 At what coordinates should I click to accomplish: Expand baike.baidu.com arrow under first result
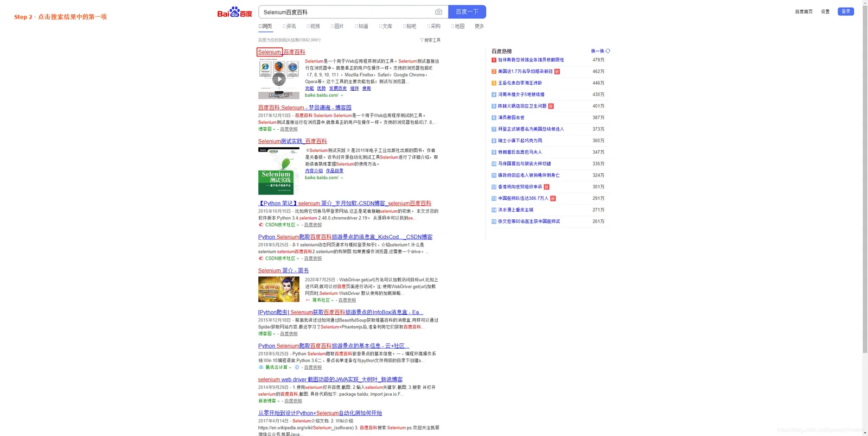[342, 96]
